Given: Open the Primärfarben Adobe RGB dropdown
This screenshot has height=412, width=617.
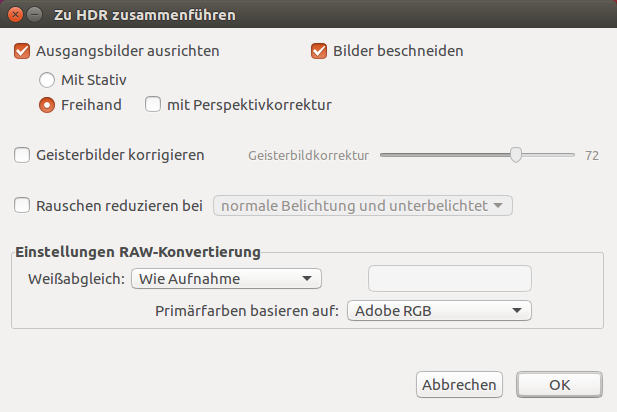Looking at the screenshot, I should click(x=438, y=311).
